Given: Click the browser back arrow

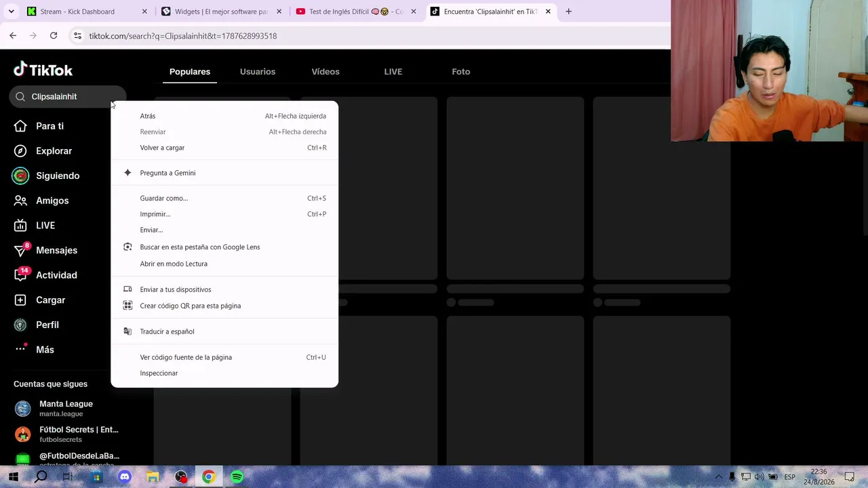Looking at the screenshot, I should 13,36.
